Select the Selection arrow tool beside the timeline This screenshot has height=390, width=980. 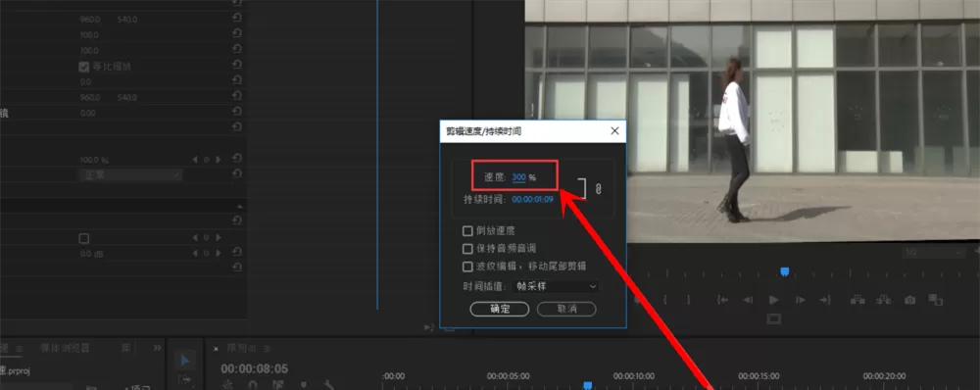tap(185, 361)
